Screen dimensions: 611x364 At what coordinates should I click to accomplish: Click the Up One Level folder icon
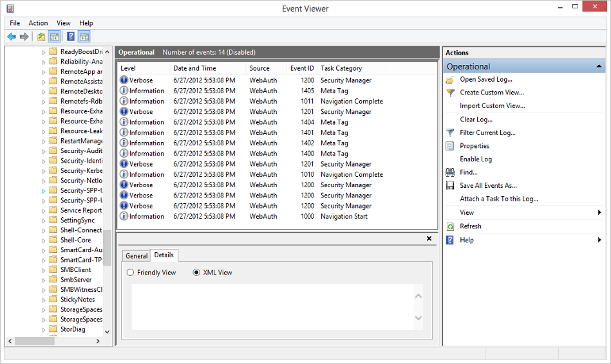tap(41, 37)
